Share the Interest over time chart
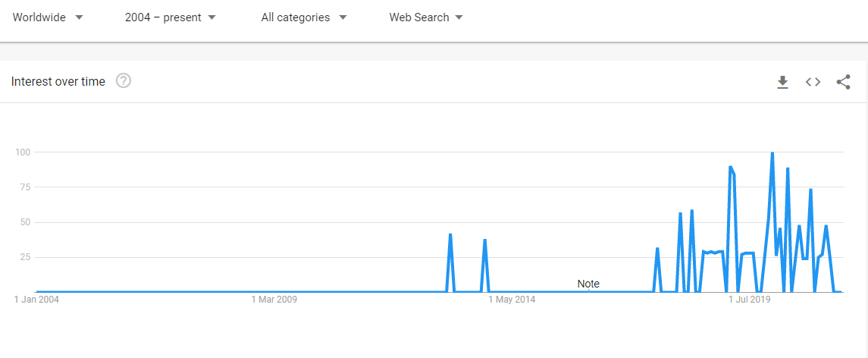This screenshot has width=868, height=358. pos(843,82)
